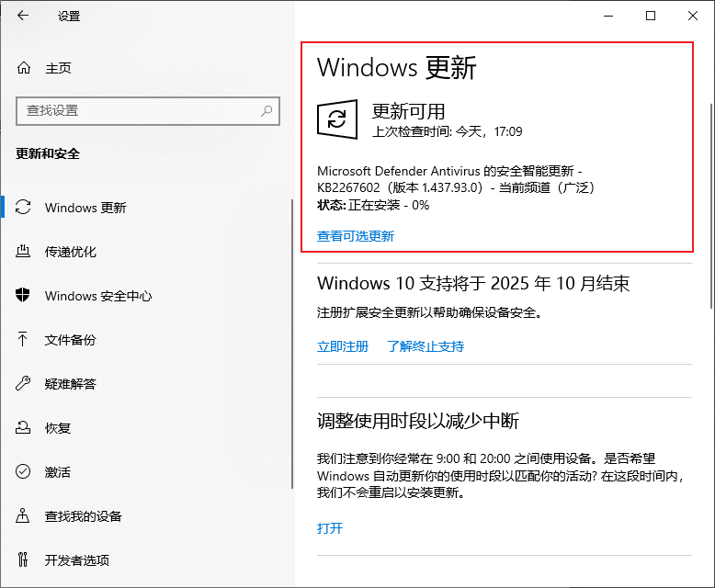Click the 查看可选更新 link
Screen dimensions: 715x588
[x=356, y=236]
